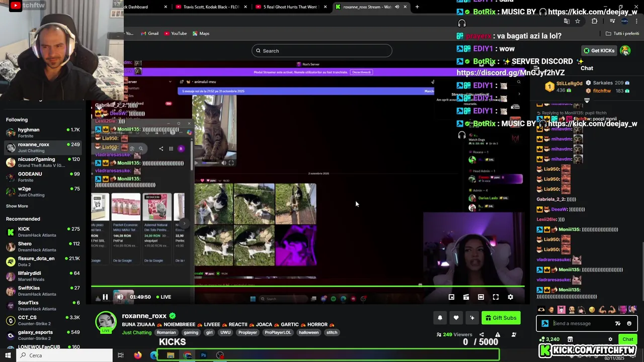Pop out the mini player
The image size is (644, 362).
[x=451, y=297]
